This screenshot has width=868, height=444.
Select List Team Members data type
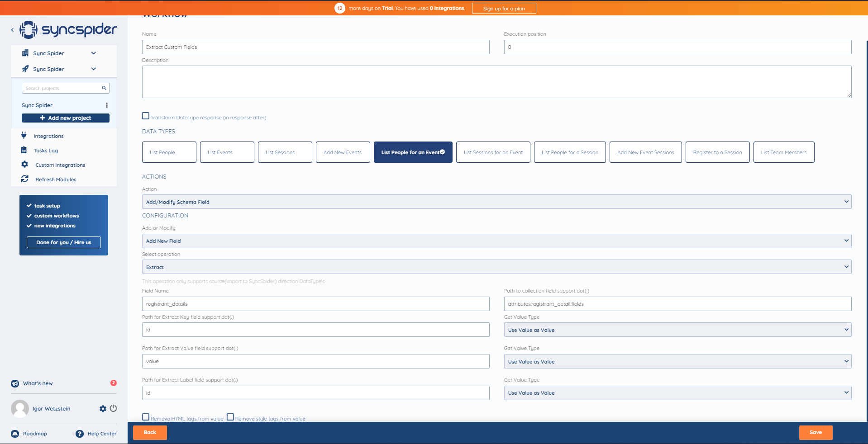coord(784,152)
